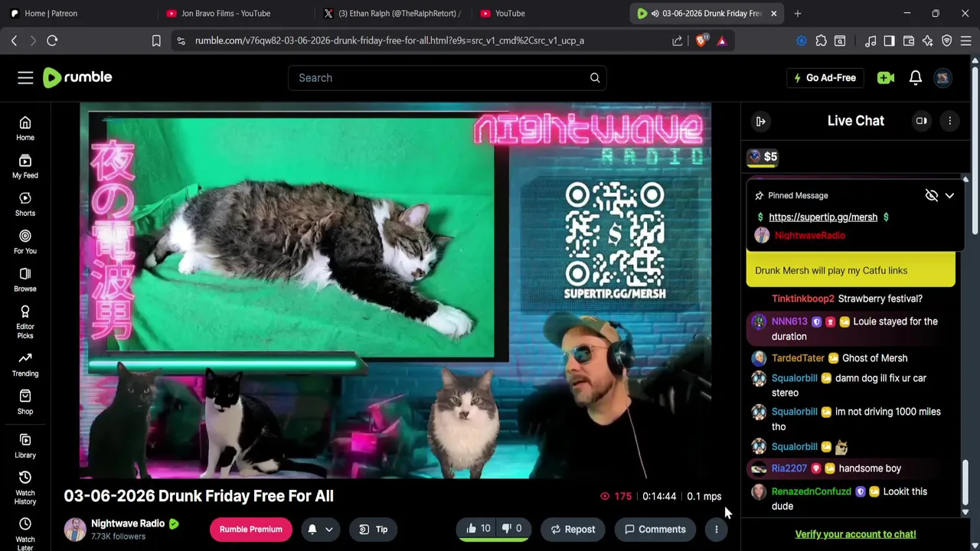The width and height of the screenshot is (980, 551).
Task: Open the notifications bell in header
Action: coord(916,77)
